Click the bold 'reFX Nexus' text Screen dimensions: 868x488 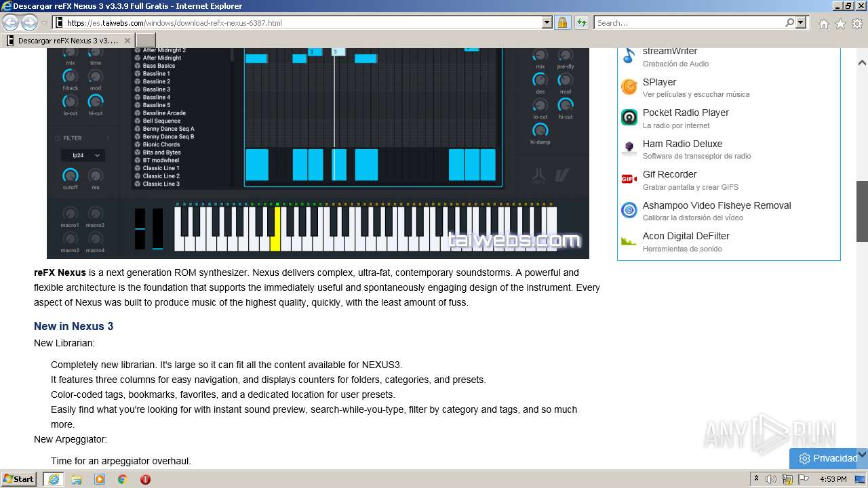coord(60,272)
